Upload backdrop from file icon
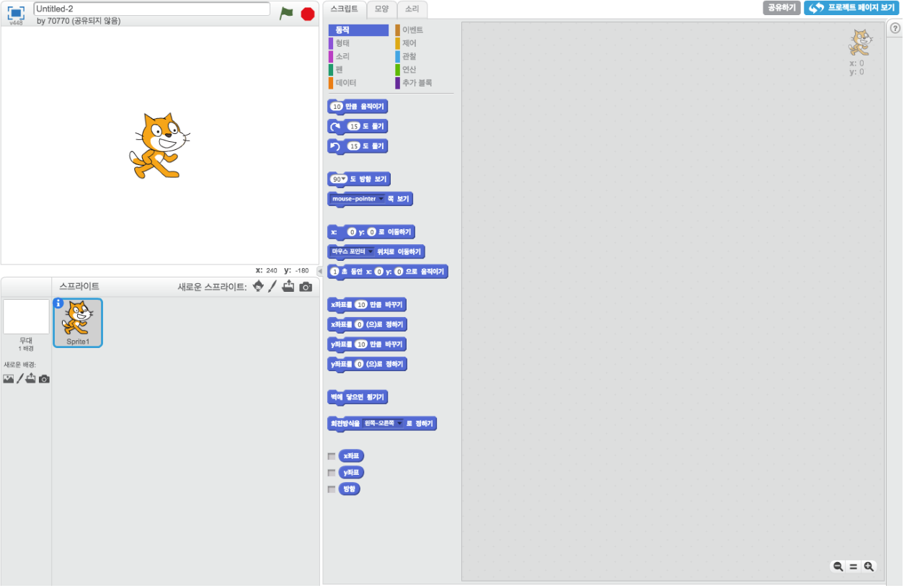The width and height of the screenshot is (904, 588). click(31, 379)
